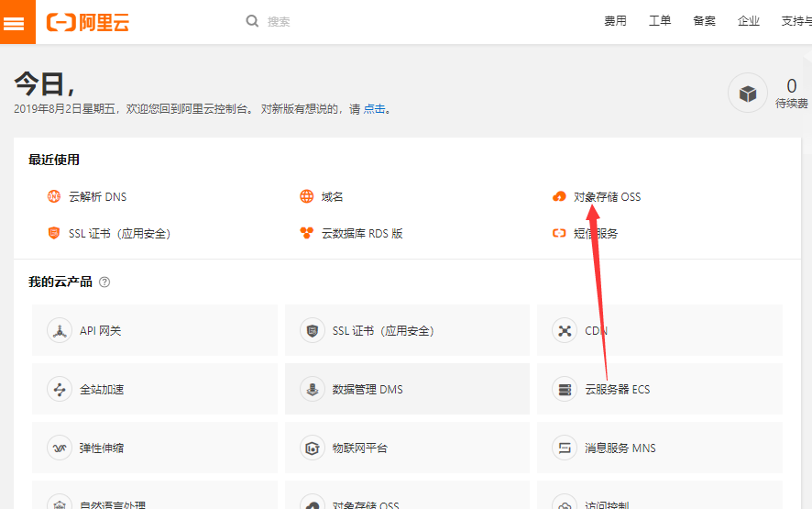Viewport: 812px width, 509px height.
Task: Click the SSL 证书 shield icon in recent
Action: pyautogui.click(x=54, y=233)
